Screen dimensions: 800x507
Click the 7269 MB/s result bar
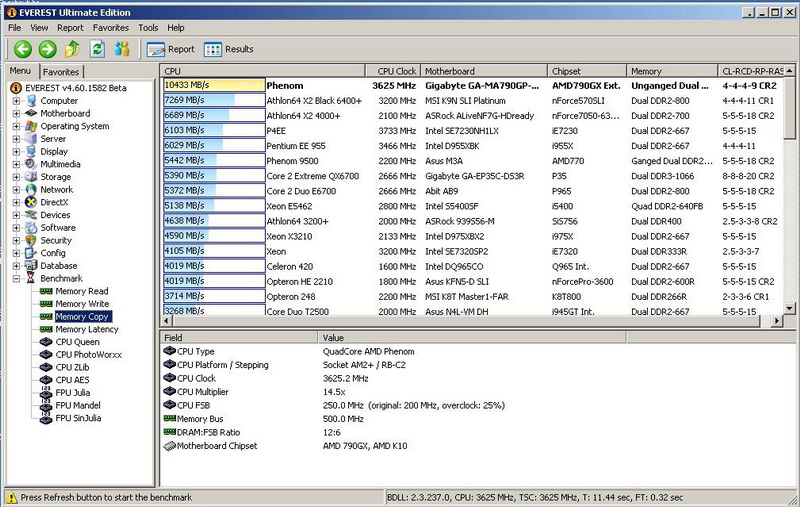pyautogui.click(x=214, y=100)
